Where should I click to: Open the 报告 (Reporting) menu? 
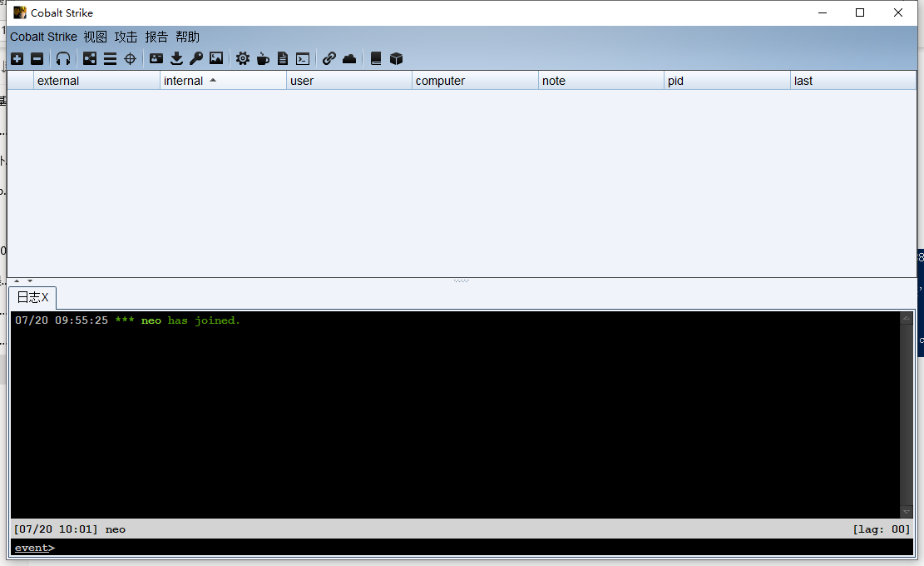[156, 37]
